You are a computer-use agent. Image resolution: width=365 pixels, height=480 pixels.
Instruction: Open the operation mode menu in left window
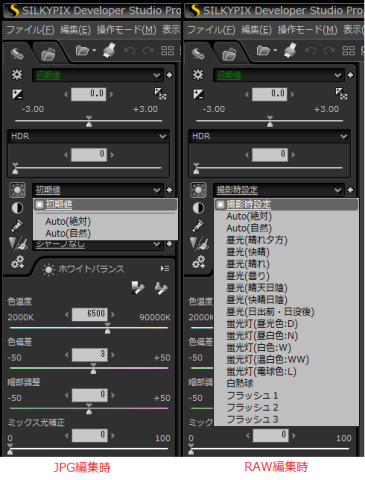coord(127,30)
